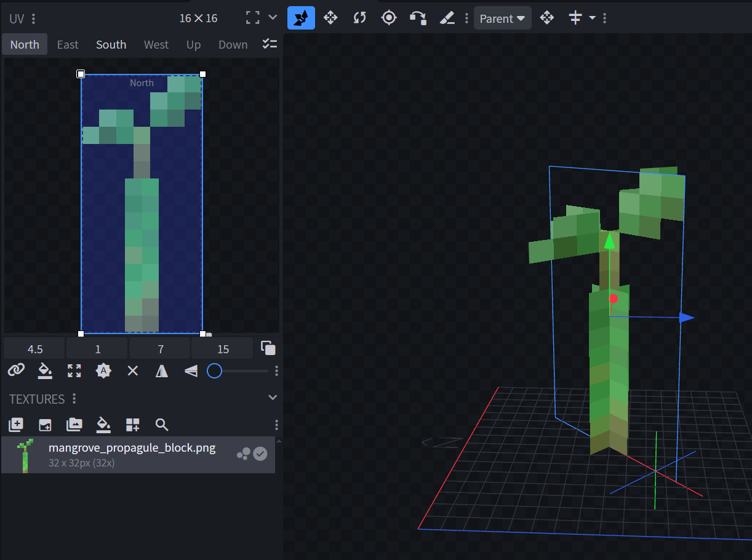752x560 pixels.
Task: Click the search textures magnifier icon
Action: point(162,424)
